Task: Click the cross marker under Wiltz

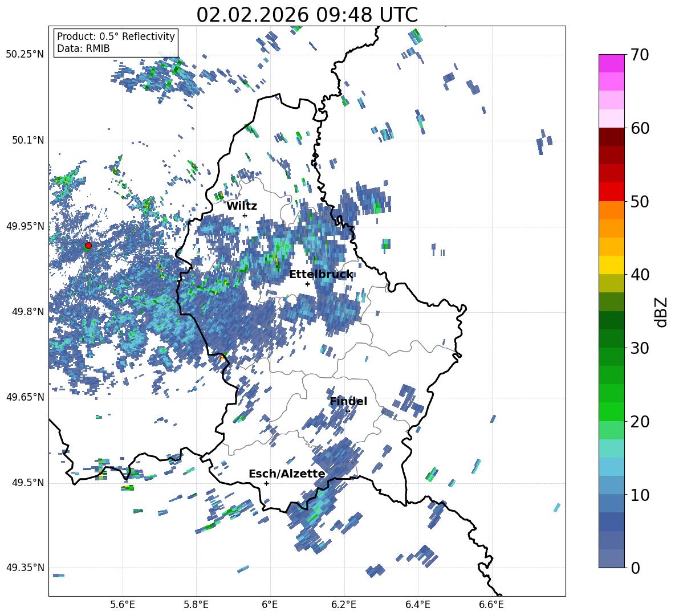Action: (245, 215)
